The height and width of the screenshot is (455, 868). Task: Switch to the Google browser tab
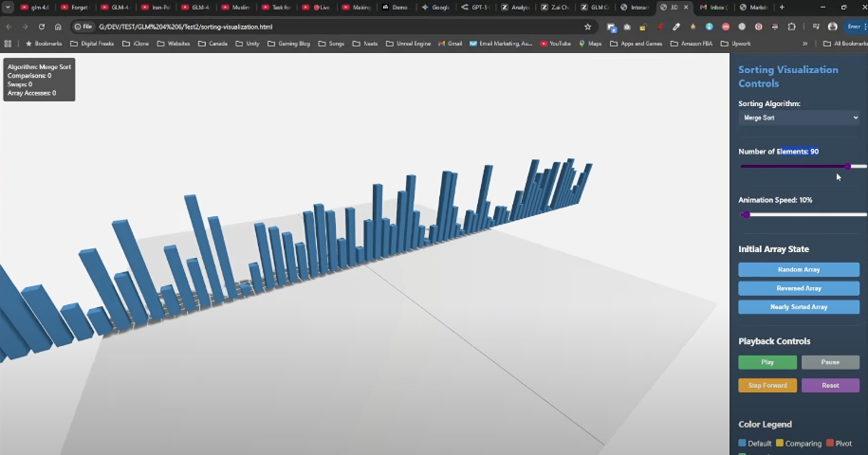[x=436, y=8]
